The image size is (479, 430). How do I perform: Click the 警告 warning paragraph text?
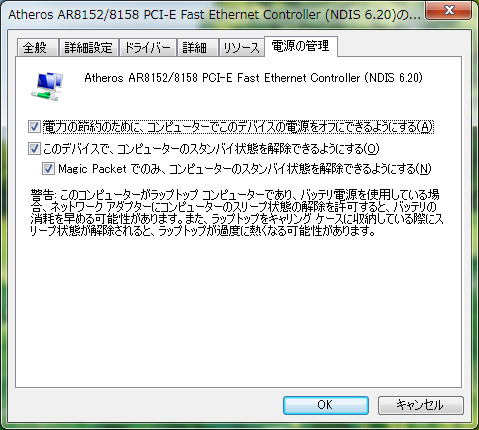[x=236, y=213]
